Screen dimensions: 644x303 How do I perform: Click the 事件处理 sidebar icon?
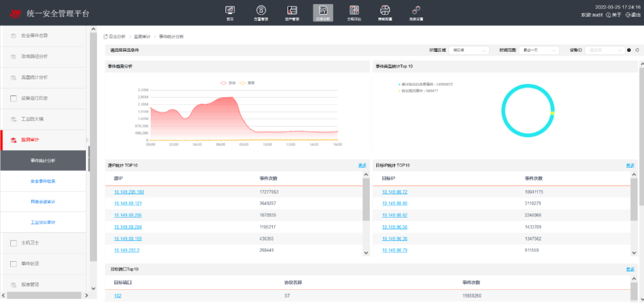click(13, 264)
